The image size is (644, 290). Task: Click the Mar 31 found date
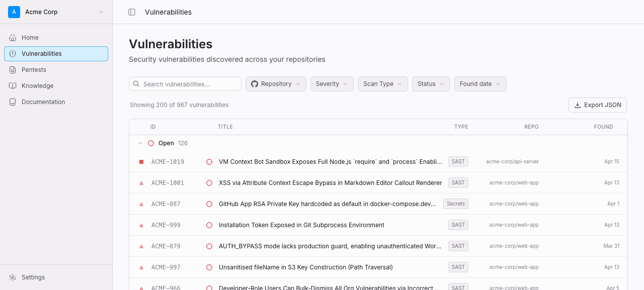(611, 246)
